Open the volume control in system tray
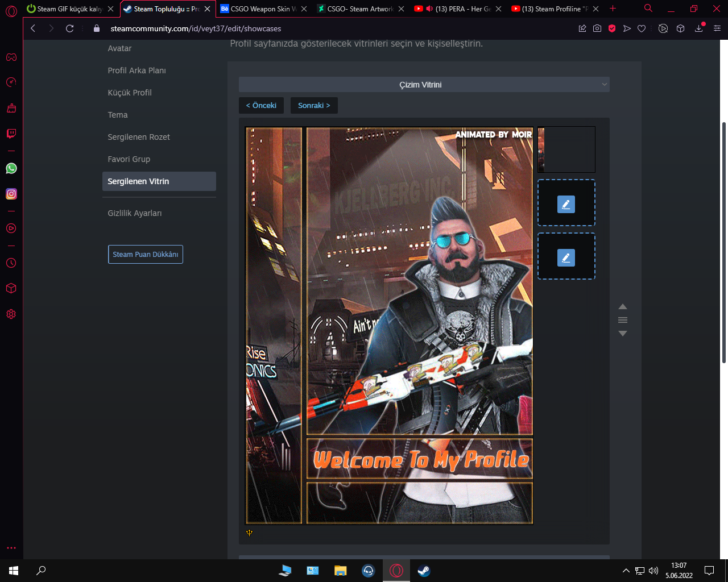728x582 pixels. point(653,571)
